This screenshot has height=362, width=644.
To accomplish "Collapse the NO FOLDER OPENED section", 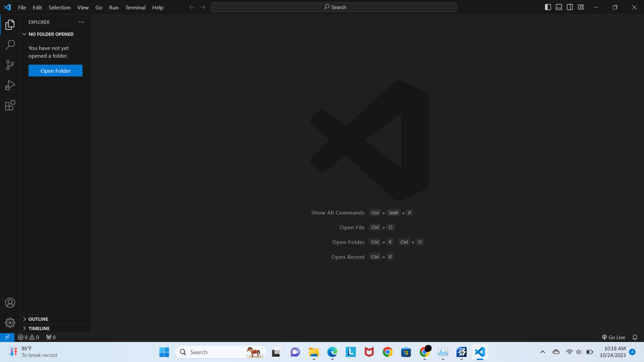I will pos(24,34).
